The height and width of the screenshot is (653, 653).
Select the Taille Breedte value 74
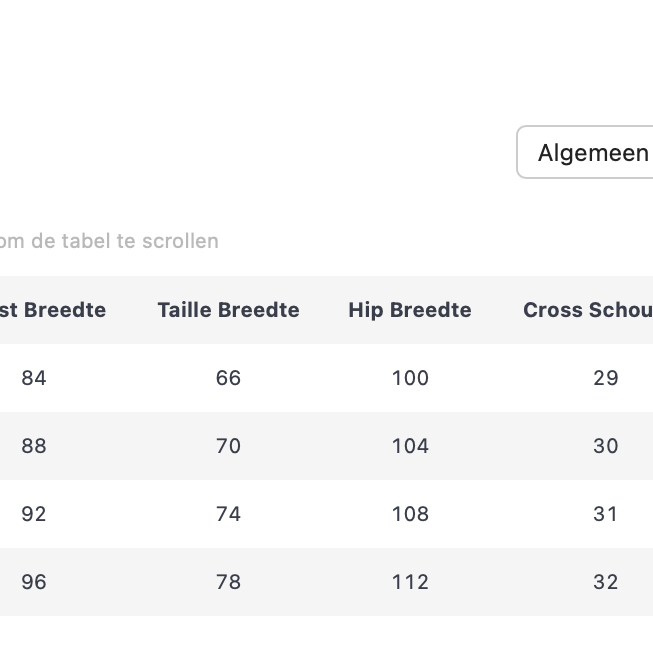point(228,514)
